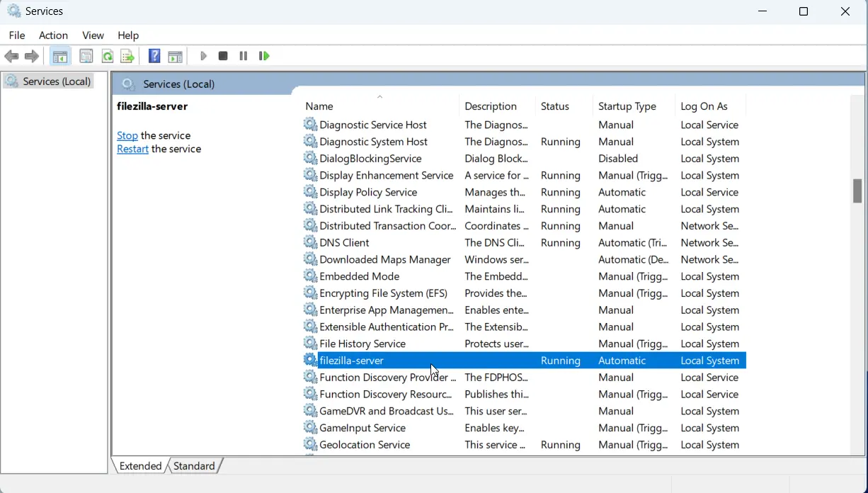Click "Automatic (De..." for Downloaded Maps Manager
868x493 pixels.
(x=633, y=259)
